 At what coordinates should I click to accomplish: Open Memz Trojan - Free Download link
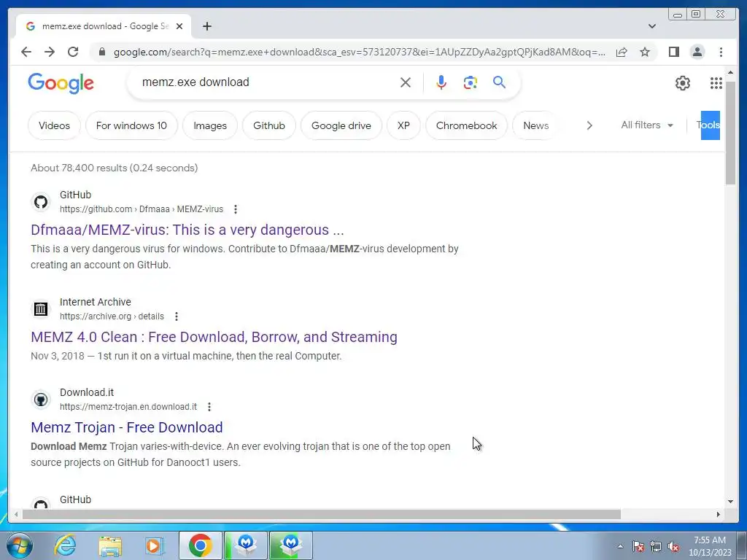point(127,427)
